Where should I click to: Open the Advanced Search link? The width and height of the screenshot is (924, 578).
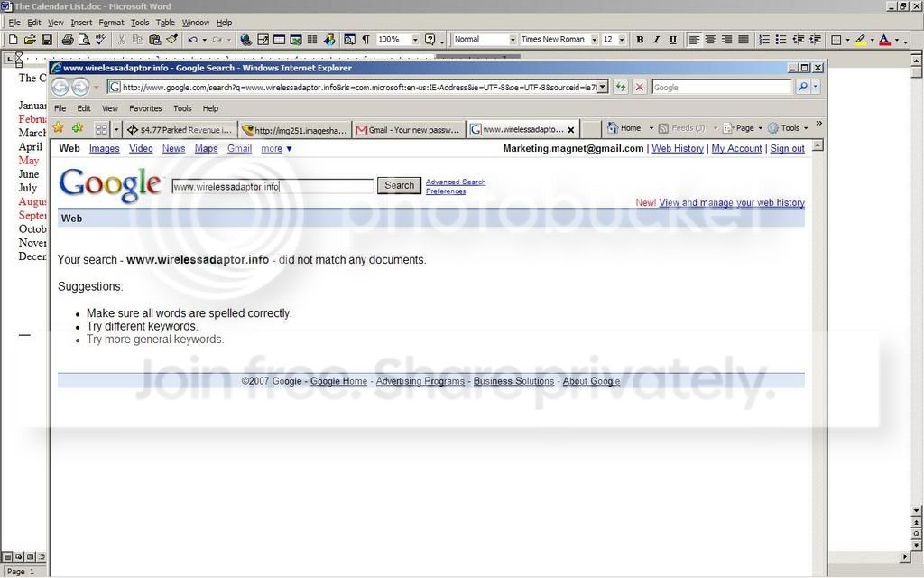coord(456,182)
